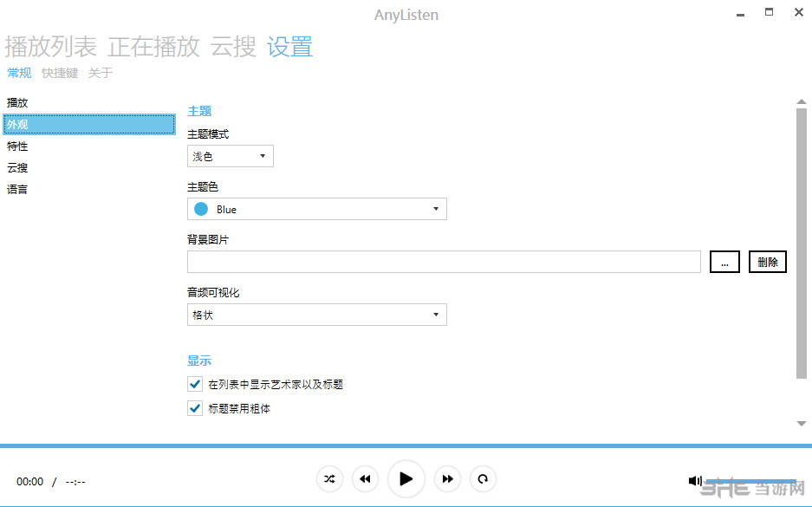Select 语言 in the settings sidebar
This screenshot has height=507, width=812.
click(x=89, y=189)
